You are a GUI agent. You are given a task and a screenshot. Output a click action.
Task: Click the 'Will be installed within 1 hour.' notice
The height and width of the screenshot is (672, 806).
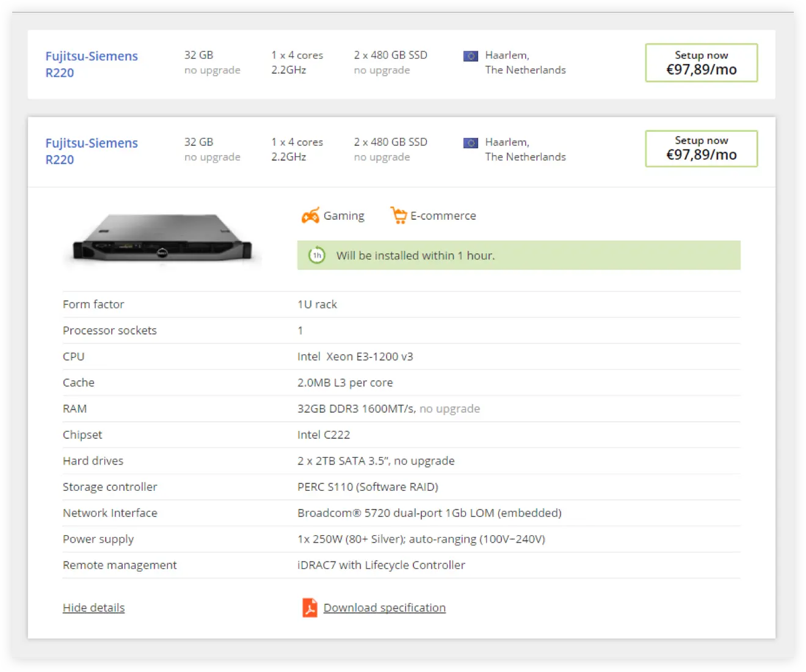click(519, 255)
